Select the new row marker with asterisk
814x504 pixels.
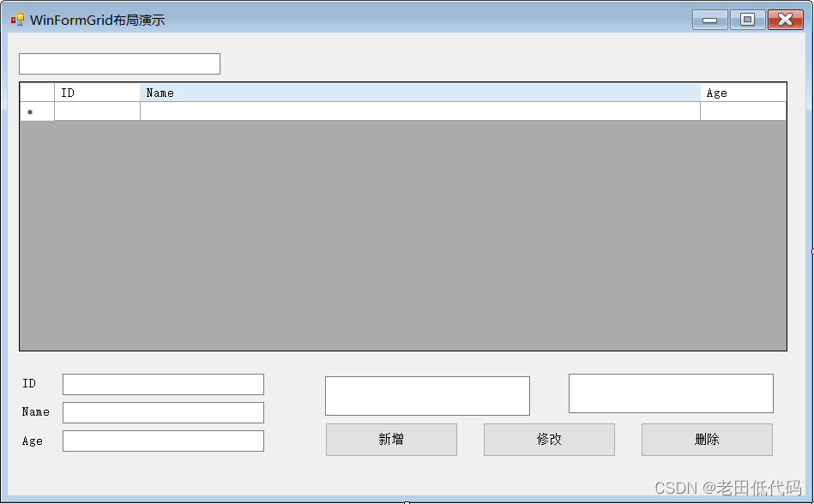(38, 111)
